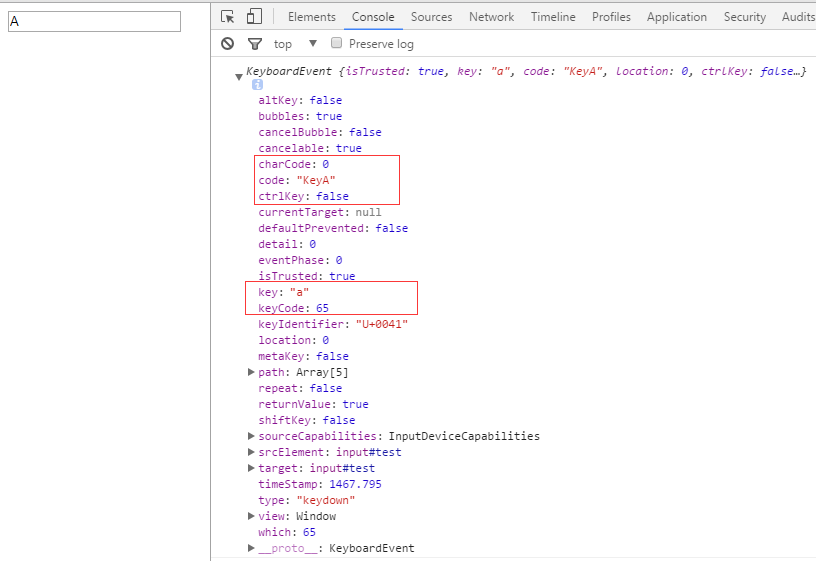This screenshot has width=816, height=561.
Task: Select the bubbles: true row
Action: [300, 116]
